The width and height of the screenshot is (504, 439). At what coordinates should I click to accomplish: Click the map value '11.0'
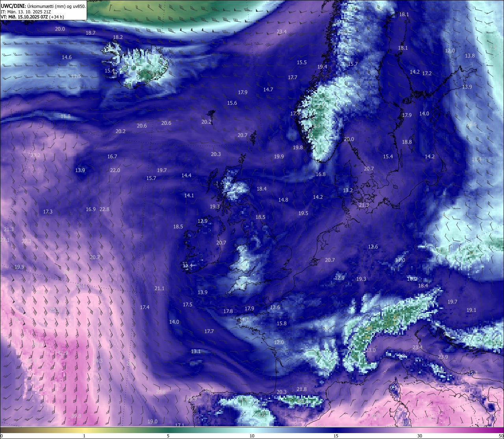tap(400, 260)
